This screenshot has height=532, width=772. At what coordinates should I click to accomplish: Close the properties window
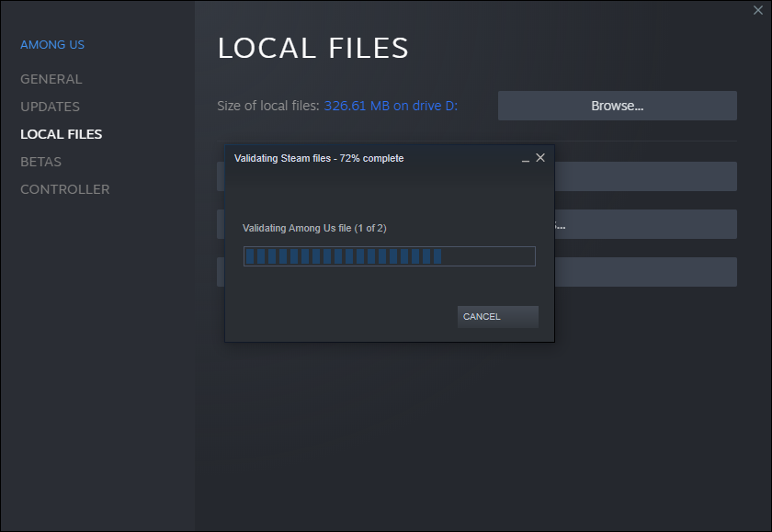tap(757, 10)
